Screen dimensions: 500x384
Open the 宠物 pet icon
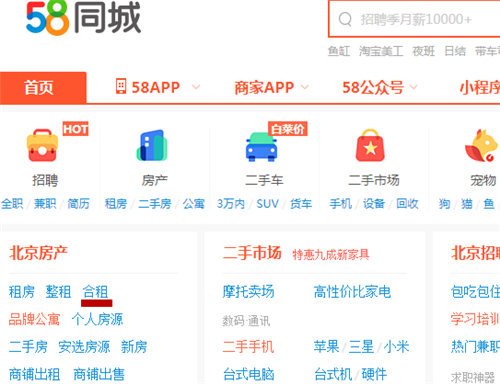coord(481,146)
